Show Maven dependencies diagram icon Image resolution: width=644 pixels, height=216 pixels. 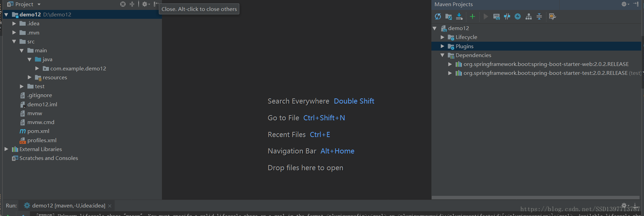tap(529, 16)
